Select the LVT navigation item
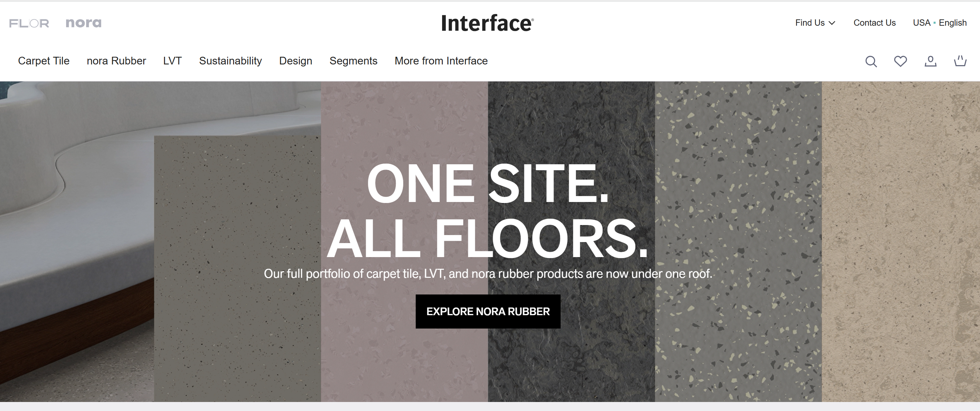The height and width of the screenshot is (411, 980). (x=172, y=61)
